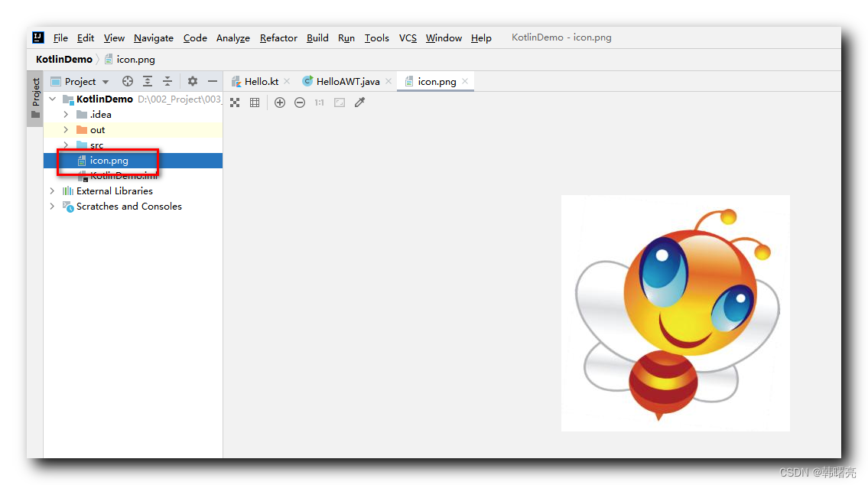
Task: Open the Refactor menu
Action: click(278, 37)
